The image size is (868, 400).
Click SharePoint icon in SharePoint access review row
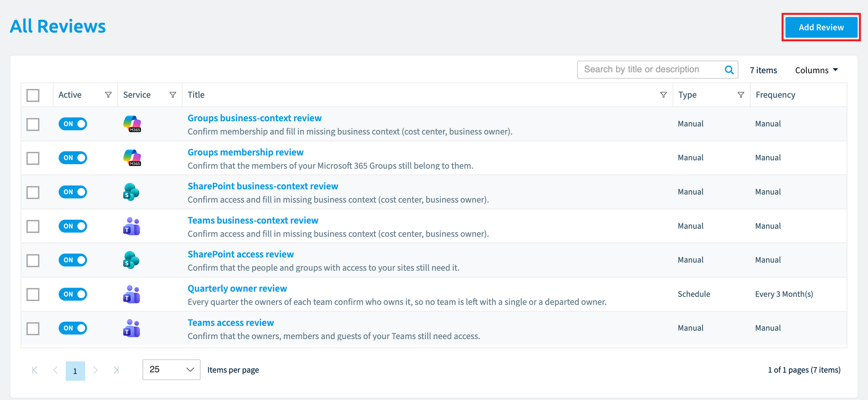(x=131, y=260)
